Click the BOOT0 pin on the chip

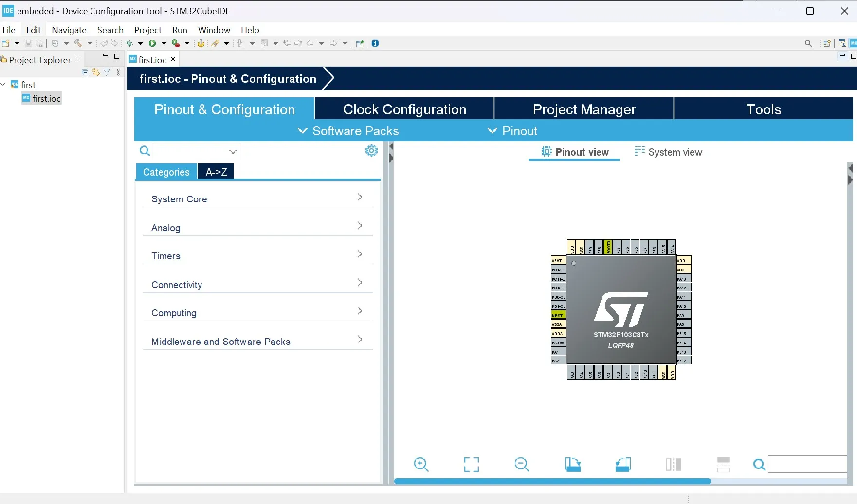[608, 247]
